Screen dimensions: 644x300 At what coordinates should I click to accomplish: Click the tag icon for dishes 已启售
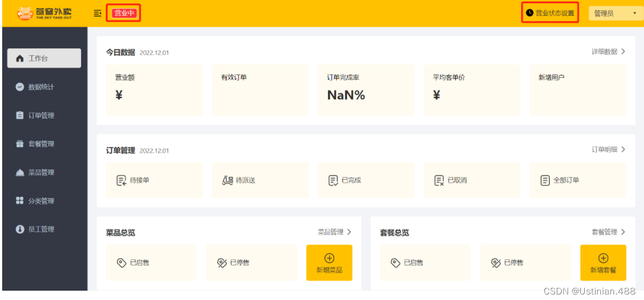tap(122, 263)
